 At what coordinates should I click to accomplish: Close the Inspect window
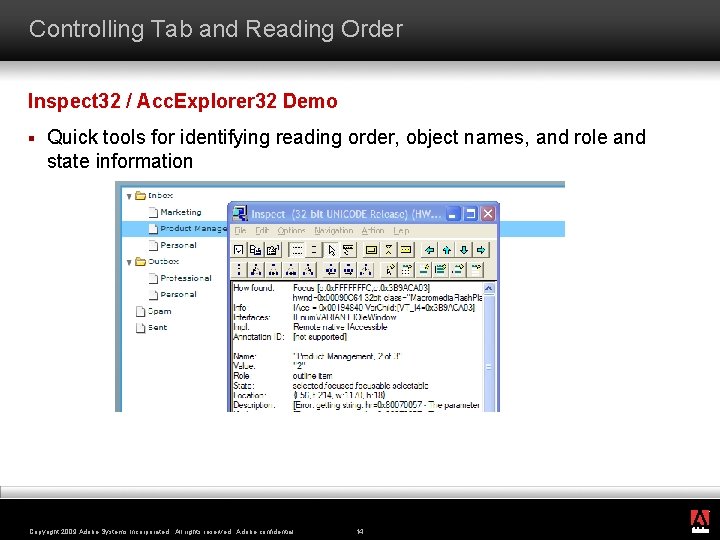point(488,214)
